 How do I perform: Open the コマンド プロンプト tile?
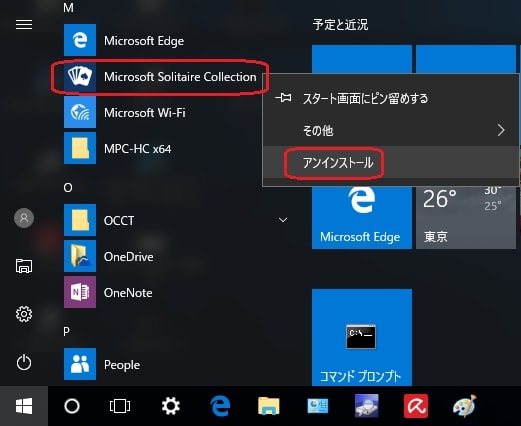tap(362, 337)
